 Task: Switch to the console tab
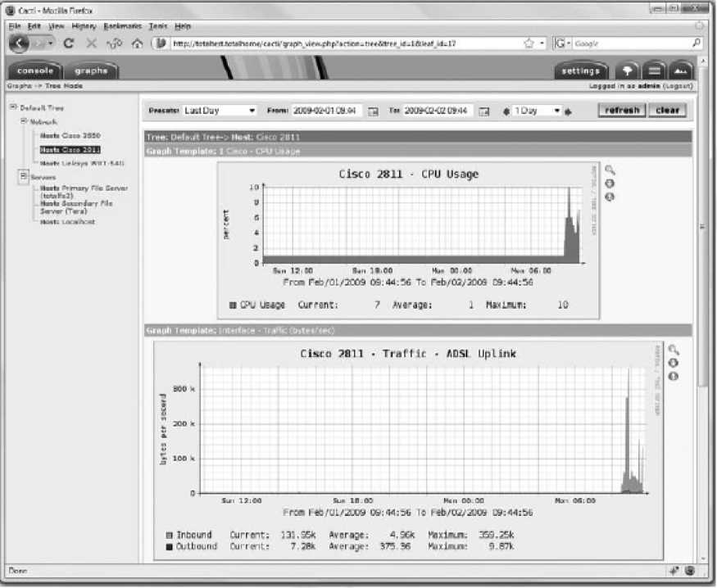(35, 70)
